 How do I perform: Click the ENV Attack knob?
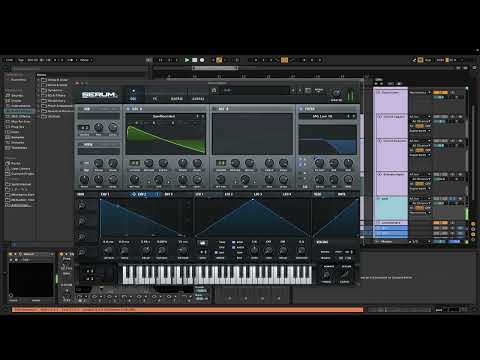click(x=109, y=251)
